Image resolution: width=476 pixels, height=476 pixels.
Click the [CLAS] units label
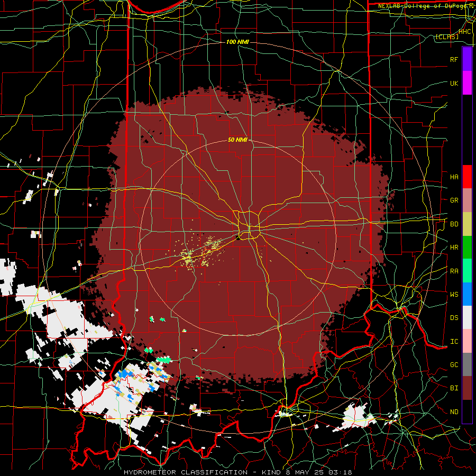click(447, 37)
